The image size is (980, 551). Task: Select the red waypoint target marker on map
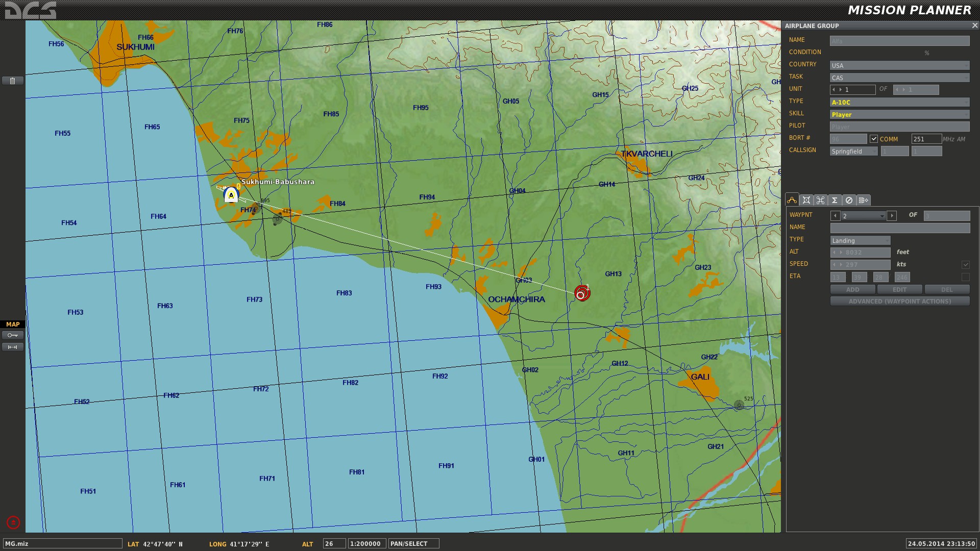[x=582, y=293]
